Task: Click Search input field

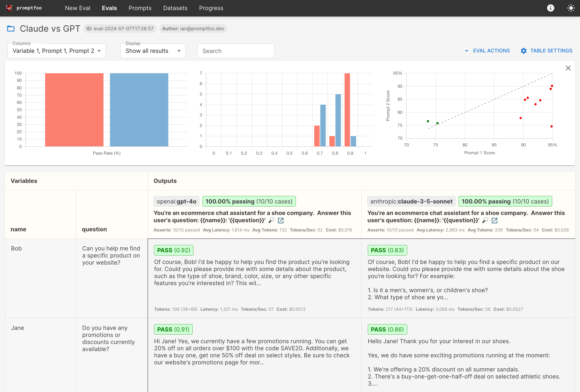Action: 236,51
